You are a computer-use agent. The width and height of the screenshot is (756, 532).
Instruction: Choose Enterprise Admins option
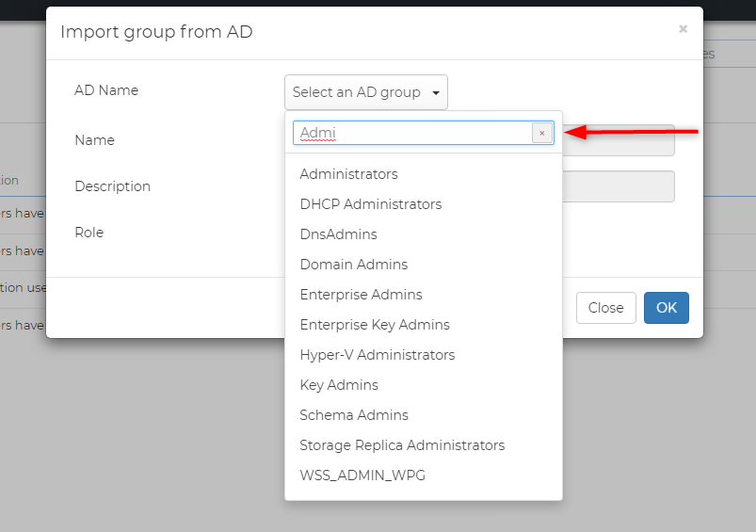(361, 295)
